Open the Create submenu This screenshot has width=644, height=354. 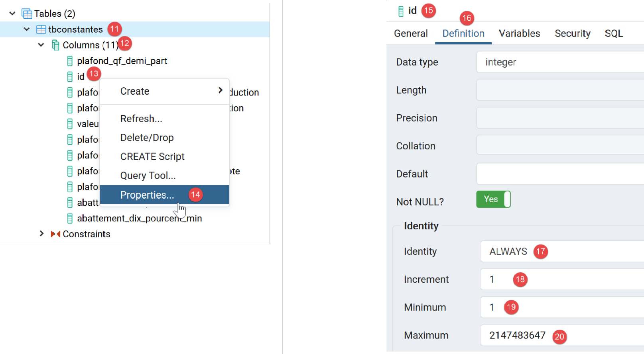pyautogui.click(x=164, y=91)
